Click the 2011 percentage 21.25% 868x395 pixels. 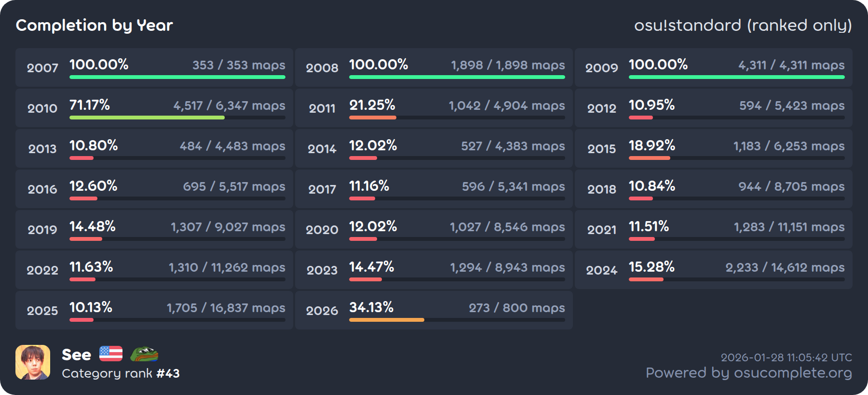coord(372,105)
